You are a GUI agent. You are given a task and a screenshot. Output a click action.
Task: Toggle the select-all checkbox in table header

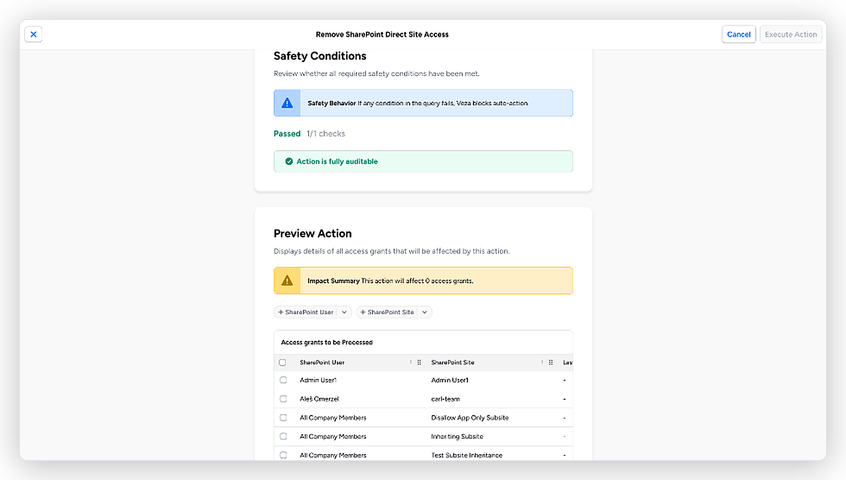coord(283,362)
